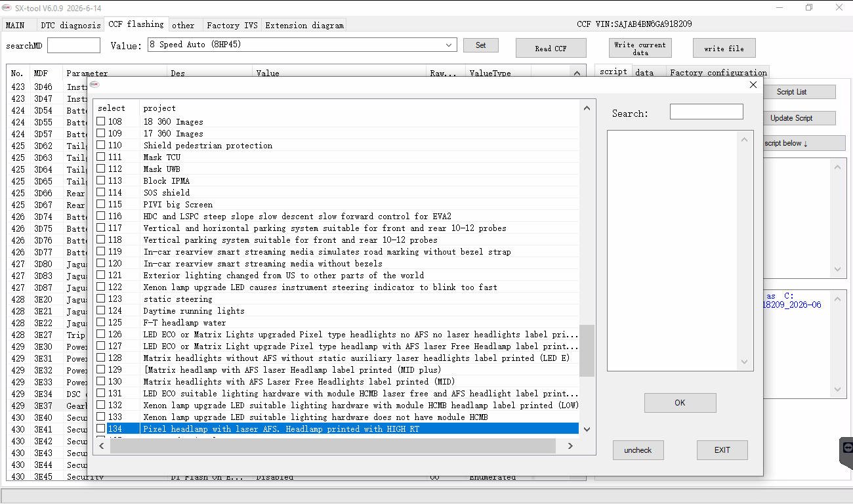Image resolution: width=853 pixels, height=504 pixels.
Task: Click the select column header
Action: 117,108
